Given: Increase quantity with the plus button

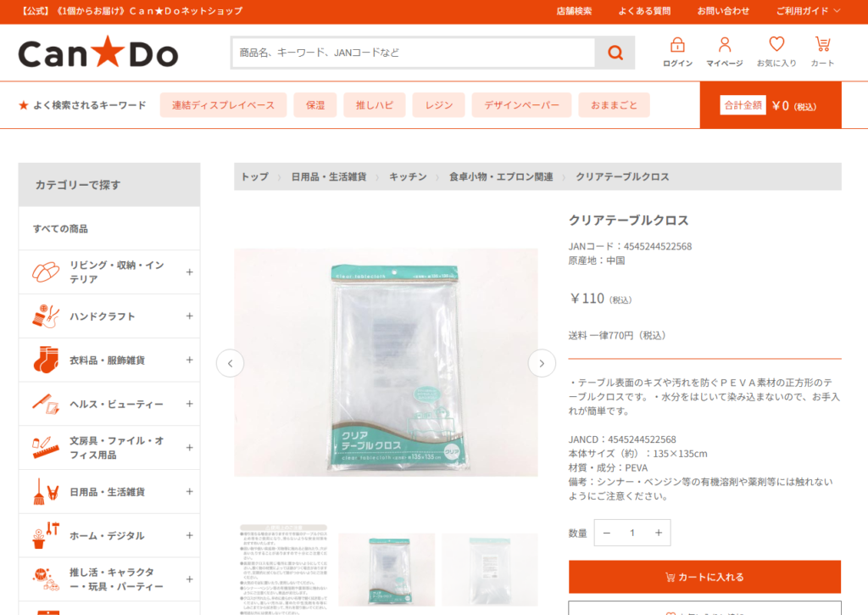Looking at the screenshot, I should (x=658, y=533).
